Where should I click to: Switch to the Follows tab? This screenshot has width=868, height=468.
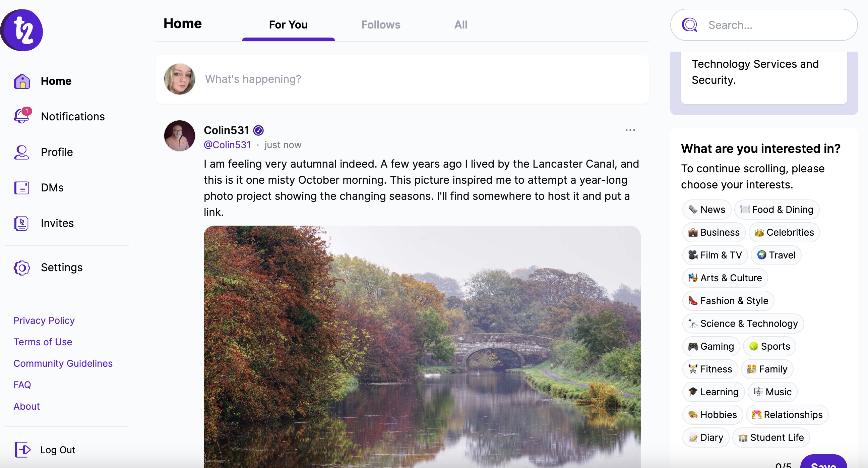coord(381,24)
